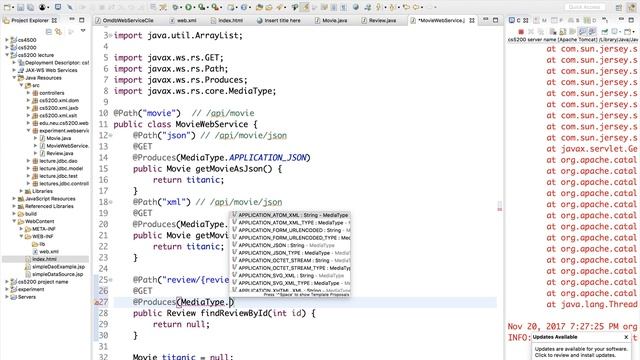The width and height of the screenshot is (640, 360).
Task: Switch to the Movie.java editor tab
Action: tap(331, 20)
